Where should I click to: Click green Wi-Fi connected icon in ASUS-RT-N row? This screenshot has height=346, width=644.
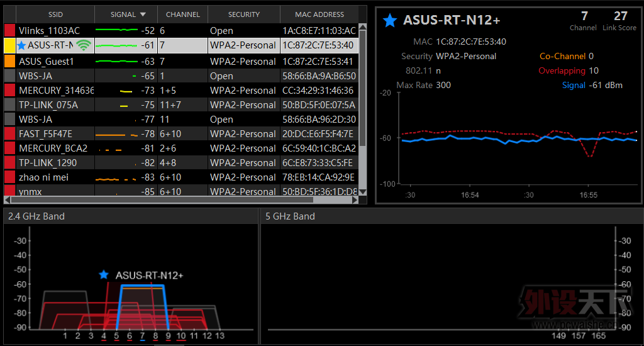tap(84, 45)
